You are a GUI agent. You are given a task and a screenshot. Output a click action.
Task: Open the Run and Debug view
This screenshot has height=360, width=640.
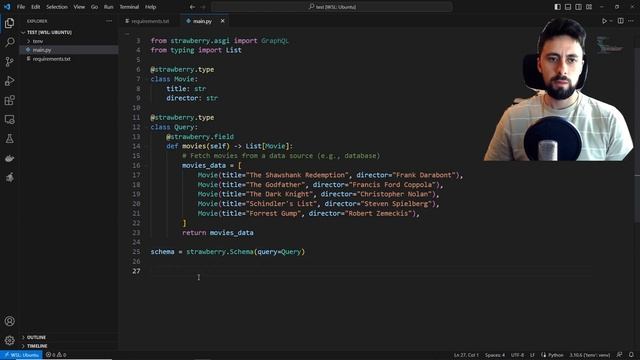(9, 81)
